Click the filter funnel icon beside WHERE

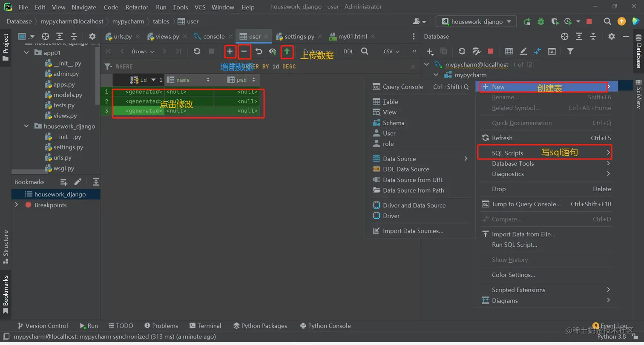click(108, 66)
